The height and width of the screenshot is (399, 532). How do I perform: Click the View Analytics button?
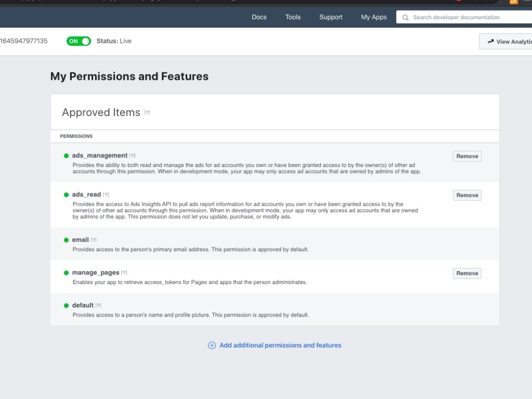(x=506, y=41)
